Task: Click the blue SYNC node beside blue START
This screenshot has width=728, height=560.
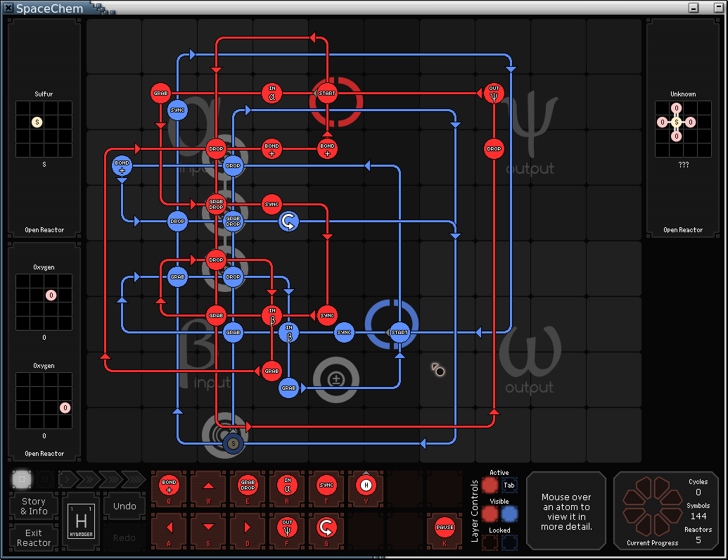Action: [343, 333]
